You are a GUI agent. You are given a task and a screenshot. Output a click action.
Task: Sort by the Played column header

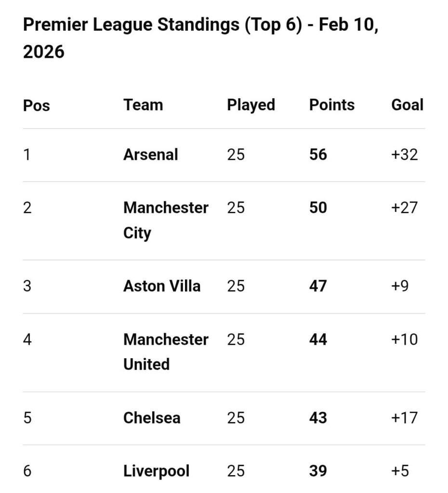point(251,105)
